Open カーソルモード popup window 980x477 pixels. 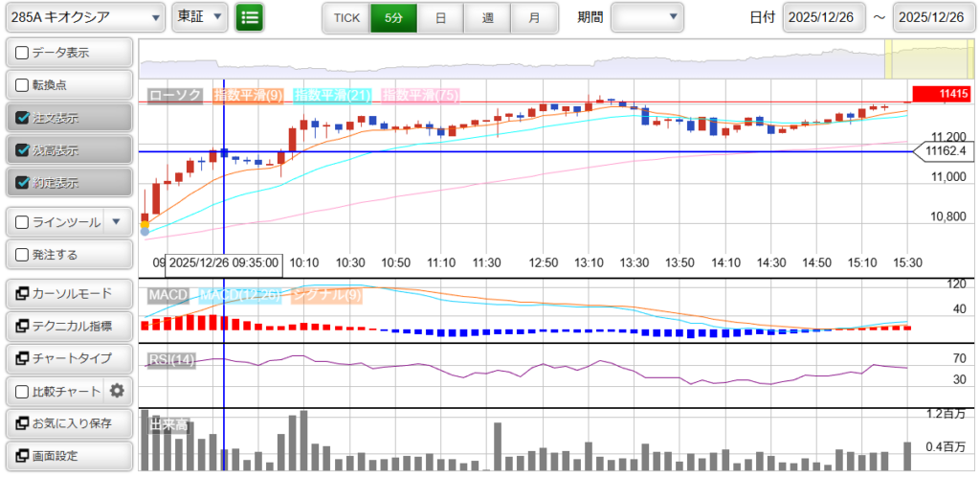click(68, 294)
